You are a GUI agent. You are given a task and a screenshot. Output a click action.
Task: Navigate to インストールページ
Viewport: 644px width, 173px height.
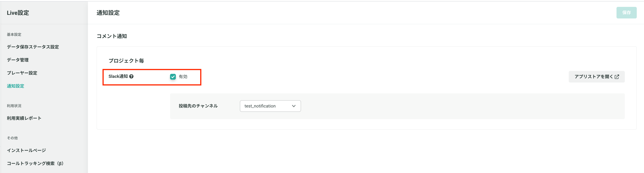[x=26, y=151]
